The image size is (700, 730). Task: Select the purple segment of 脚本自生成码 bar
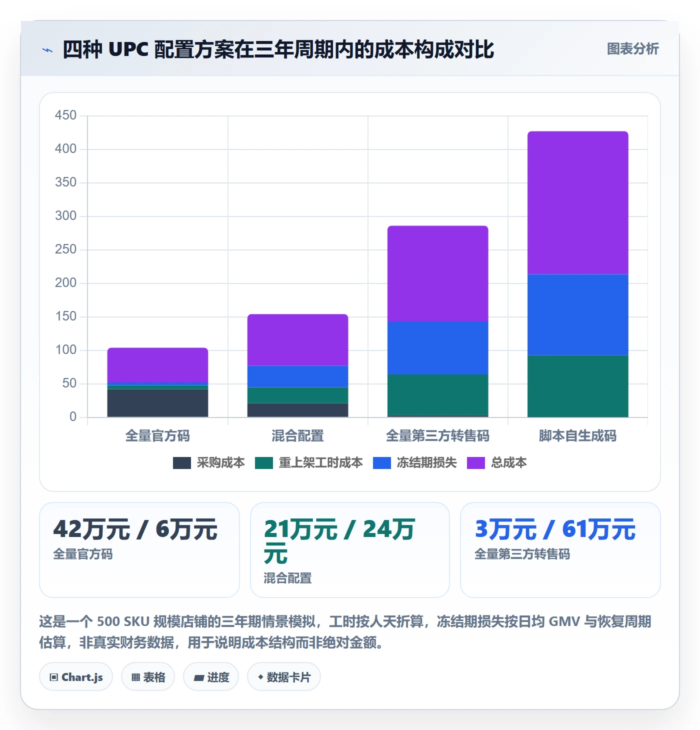point(577,203)
